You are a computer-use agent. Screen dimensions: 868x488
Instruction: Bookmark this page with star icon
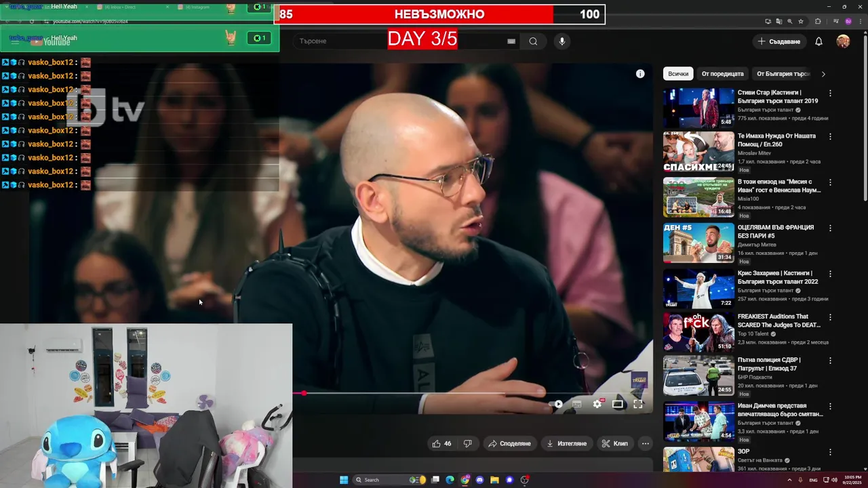click(800, 22)
